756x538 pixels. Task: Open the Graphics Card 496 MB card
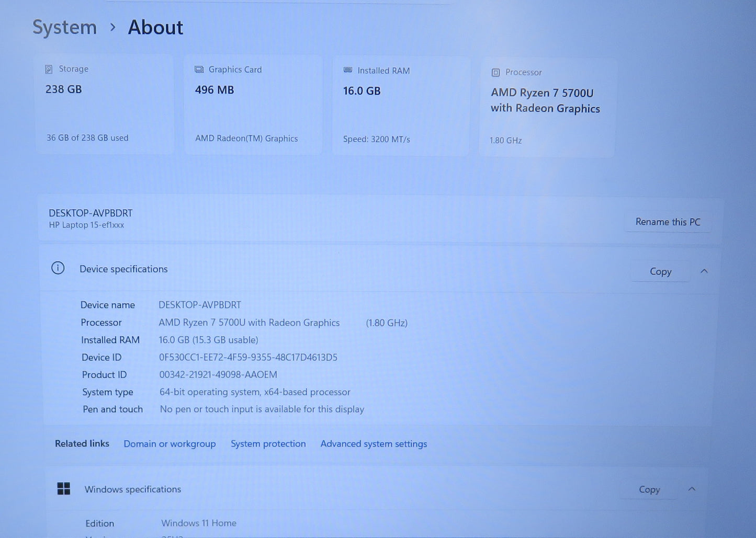(253, 105)
